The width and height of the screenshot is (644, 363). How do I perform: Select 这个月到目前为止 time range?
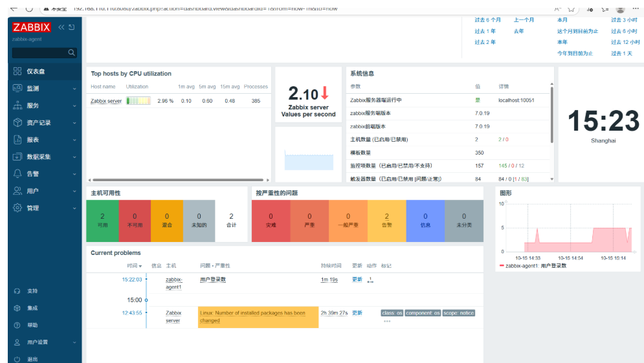[x=577, y=31]
